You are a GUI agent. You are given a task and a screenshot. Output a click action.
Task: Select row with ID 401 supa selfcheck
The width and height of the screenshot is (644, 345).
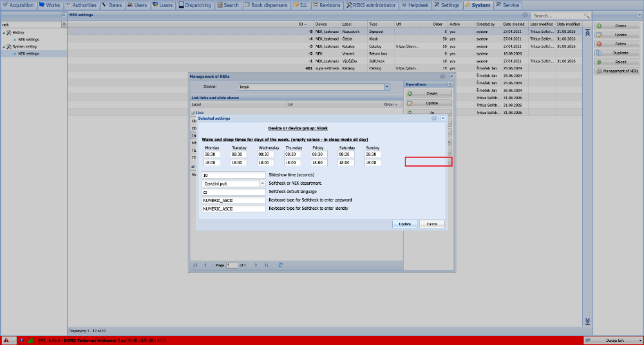tap(325, 68)
